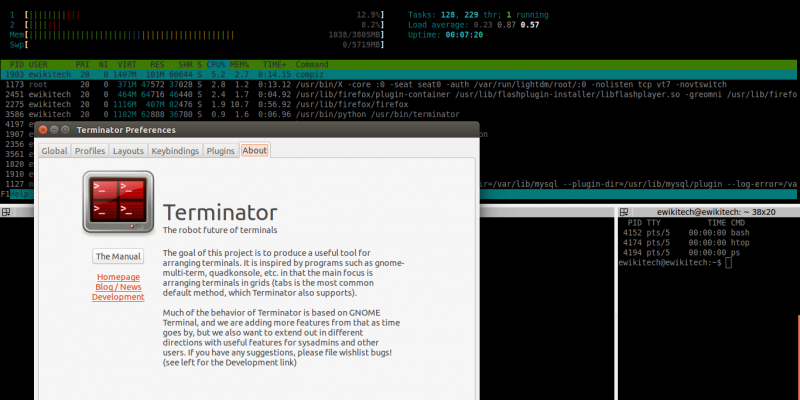Viewport: 800px width, 400px height.
Task: Click PID 1907 in htop list
Action: click(15, 134)
